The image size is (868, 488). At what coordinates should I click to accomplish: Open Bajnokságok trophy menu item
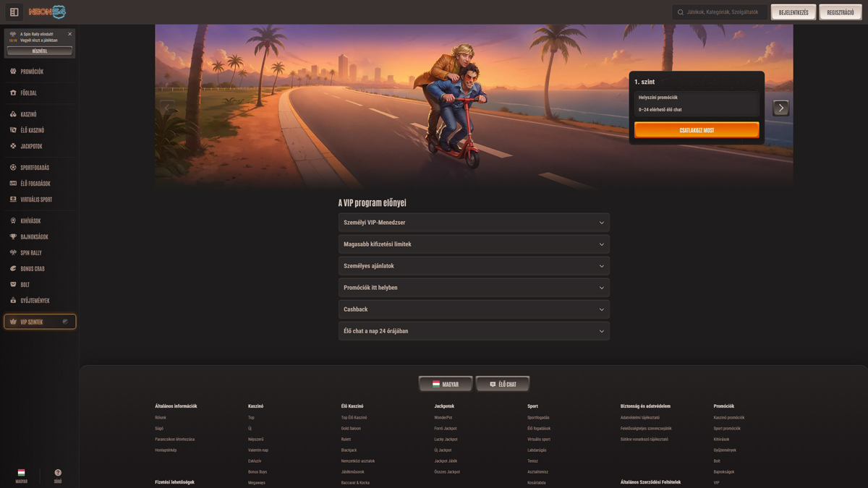click(x=34, y=237)
